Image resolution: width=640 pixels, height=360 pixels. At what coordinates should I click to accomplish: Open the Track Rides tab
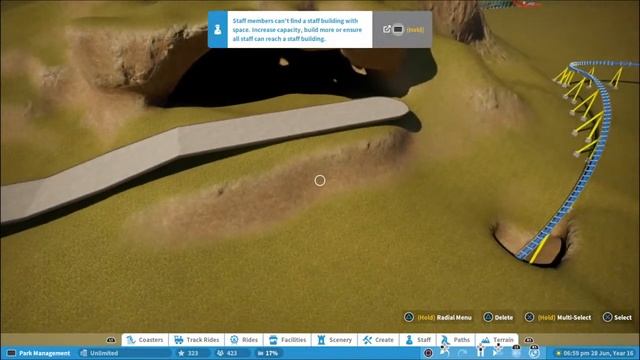[x=196, y=340]
